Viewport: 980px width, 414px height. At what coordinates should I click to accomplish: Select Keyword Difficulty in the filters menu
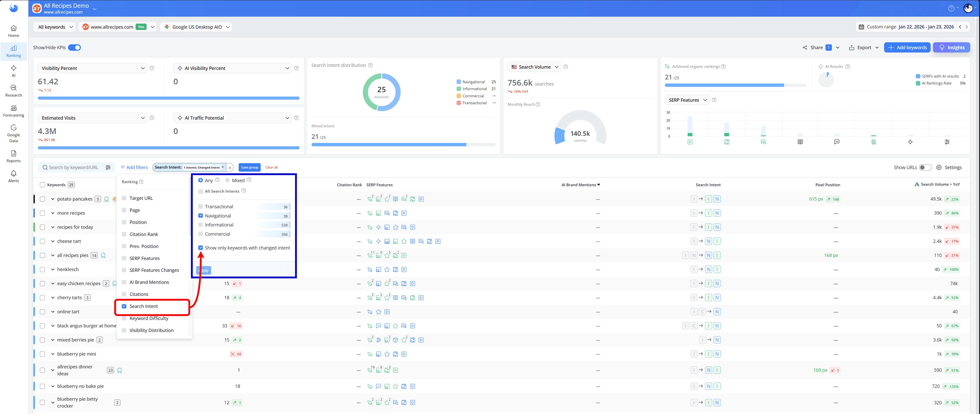pyautogui.click(x=149, y=318)
